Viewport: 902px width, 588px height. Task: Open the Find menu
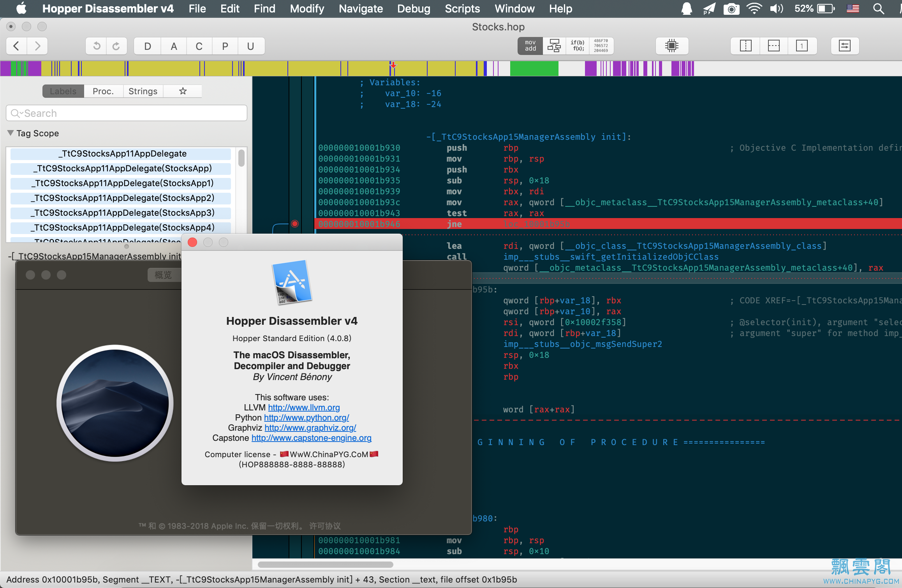(264, 9)
